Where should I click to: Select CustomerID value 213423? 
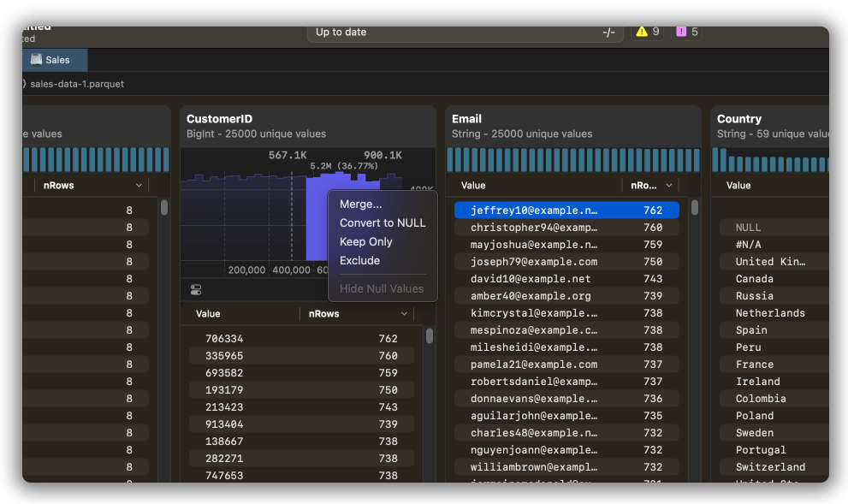(301, 407)
